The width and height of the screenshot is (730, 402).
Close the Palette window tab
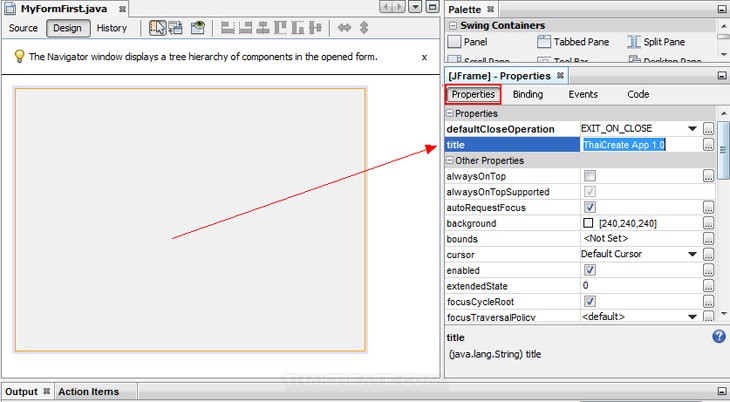490,9
